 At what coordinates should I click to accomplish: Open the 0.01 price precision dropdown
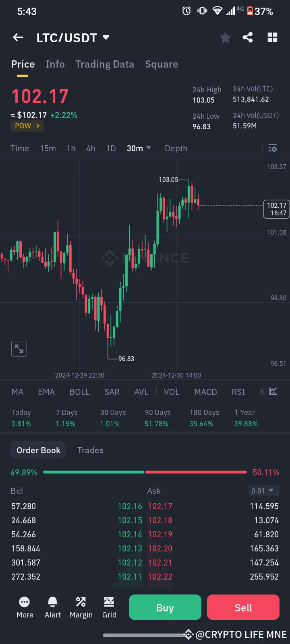click(263, 491)
